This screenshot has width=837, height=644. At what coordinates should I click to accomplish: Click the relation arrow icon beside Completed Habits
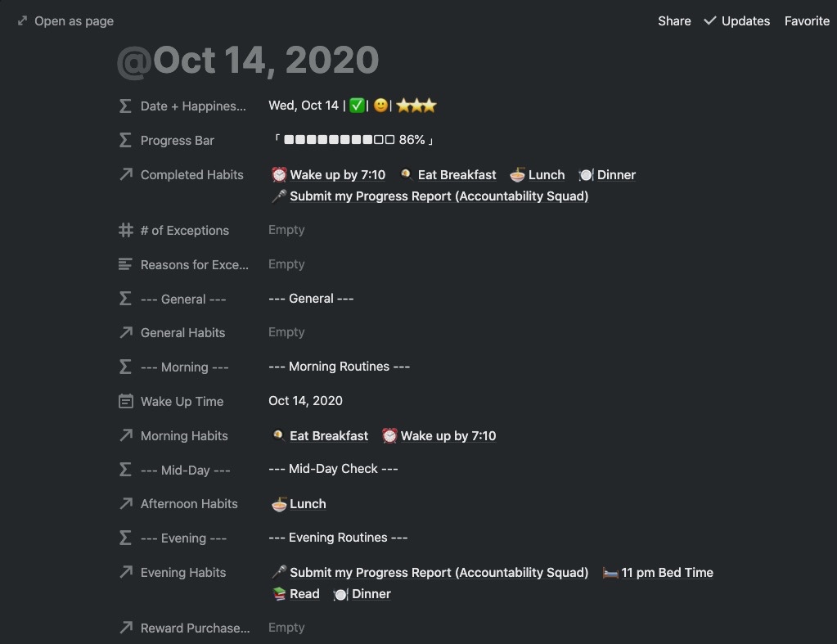point(125,175)
